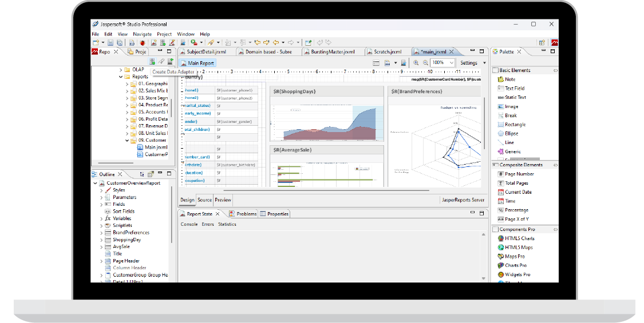Click the green run report icon
Image resolution: width=644 pixels, height=323 pixels.
(x=193, y=43)
